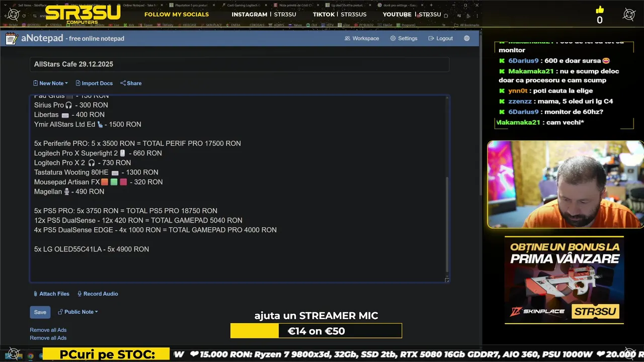The height and width of the screenshot is (362, 644).
Task: Expand the New Note dropdown
Action: coord(50,83)
